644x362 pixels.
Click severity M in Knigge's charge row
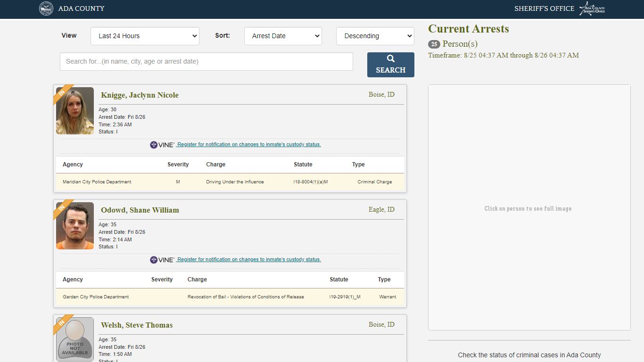[178, 182]
